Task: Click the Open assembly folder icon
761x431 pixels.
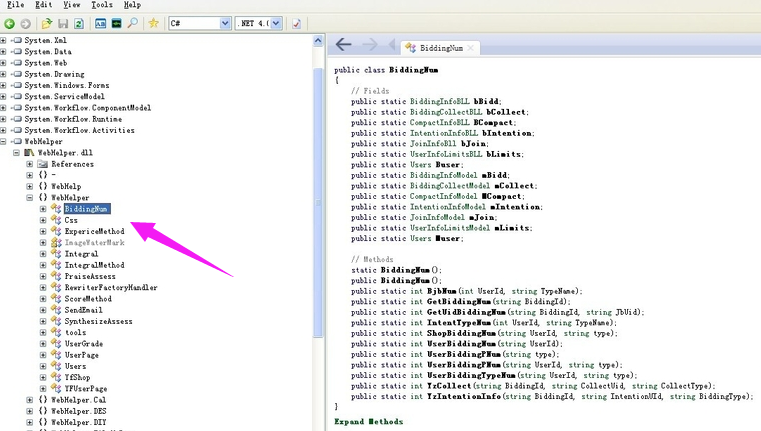Action: 47,22
